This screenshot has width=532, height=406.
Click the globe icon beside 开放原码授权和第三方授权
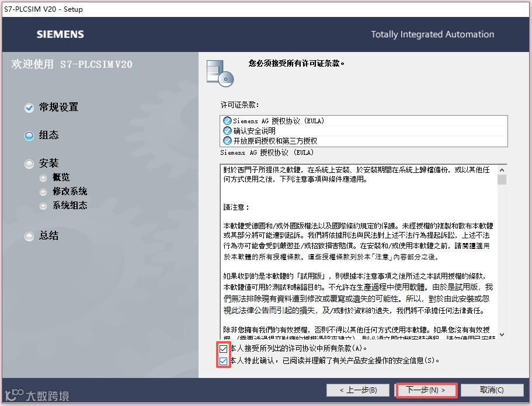(x=227, y=141)
